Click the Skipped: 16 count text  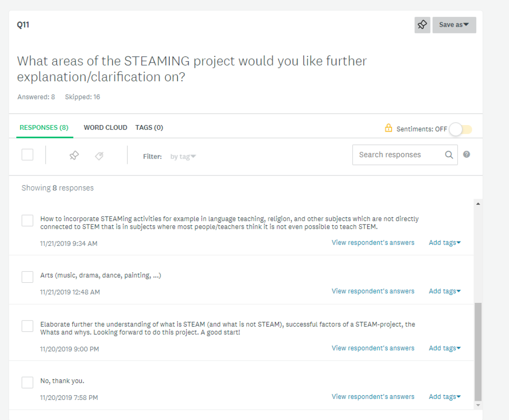pos(83,97)
